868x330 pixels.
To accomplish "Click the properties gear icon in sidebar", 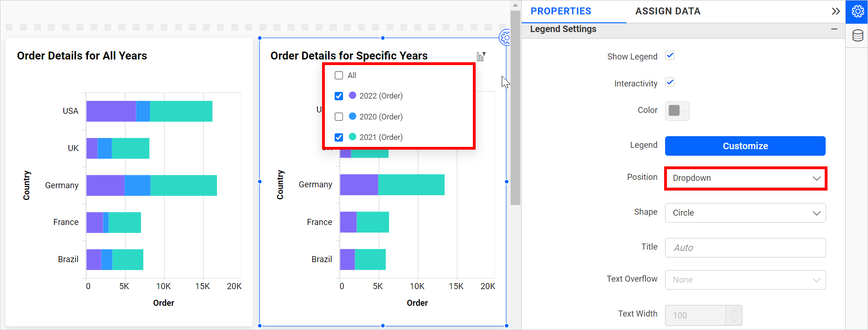I will (857, 12).
